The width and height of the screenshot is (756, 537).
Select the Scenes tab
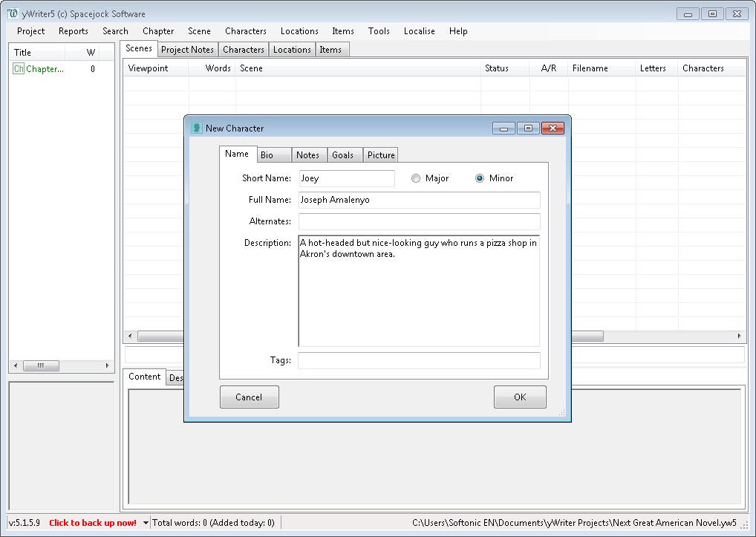[138, 48]
